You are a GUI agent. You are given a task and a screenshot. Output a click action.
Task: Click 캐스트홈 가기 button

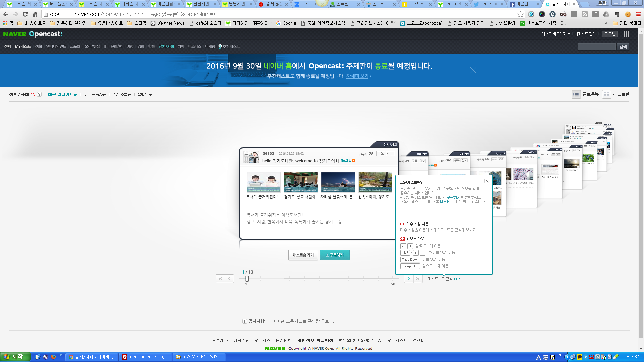point(303,255)
